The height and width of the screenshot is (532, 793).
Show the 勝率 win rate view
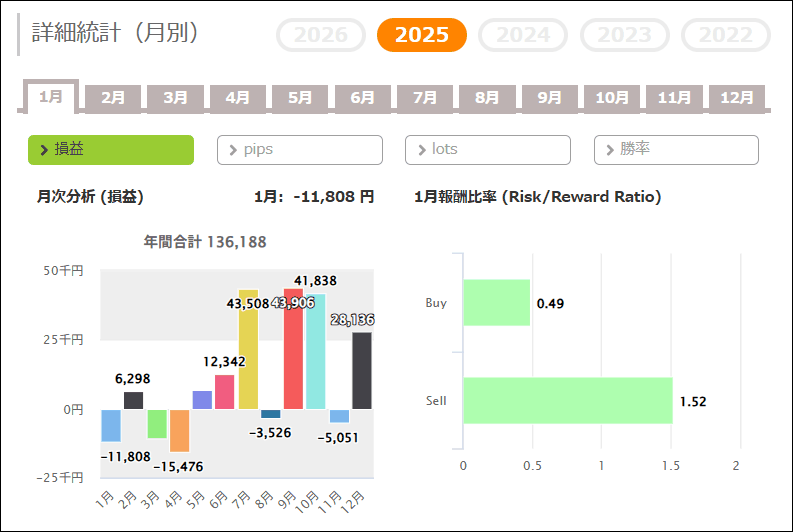[x=676, y=150]
